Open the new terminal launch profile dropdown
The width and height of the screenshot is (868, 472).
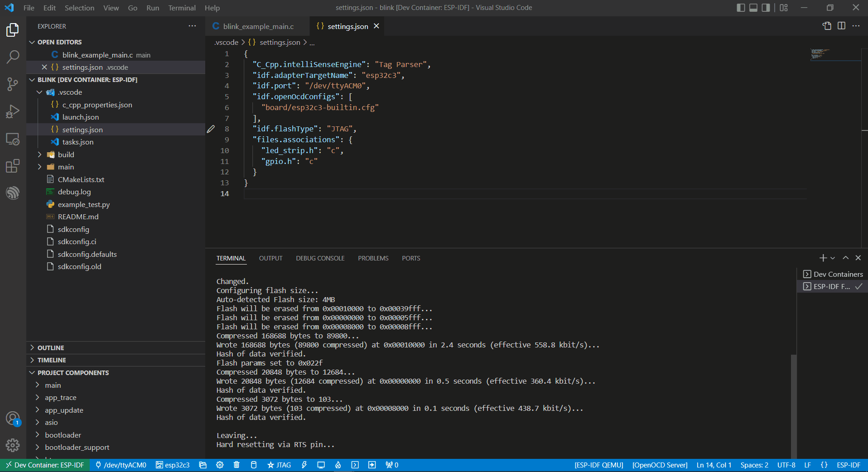(833, 258)
